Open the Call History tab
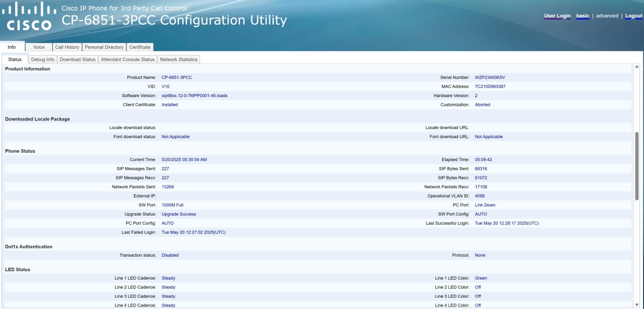The height and width of the screenshot is (309, 644). click(67, 47)
